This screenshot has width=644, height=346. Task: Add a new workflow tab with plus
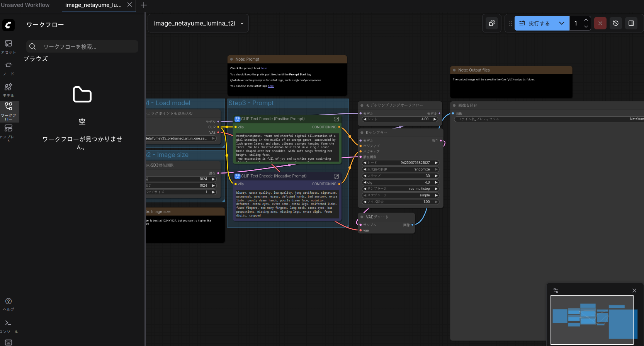point(144,5)
